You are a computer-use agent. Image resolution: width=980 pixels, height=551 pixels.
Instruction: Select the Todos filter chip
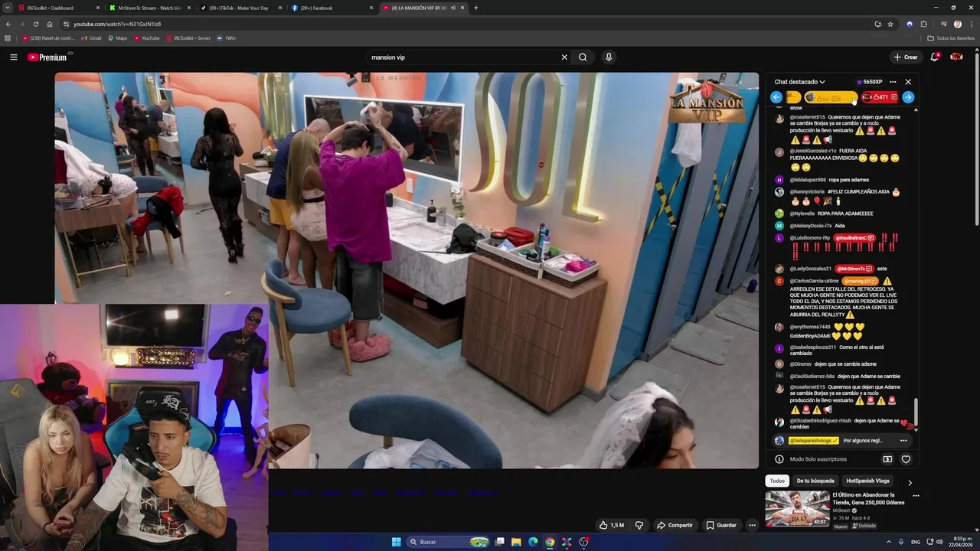(777, 481)
